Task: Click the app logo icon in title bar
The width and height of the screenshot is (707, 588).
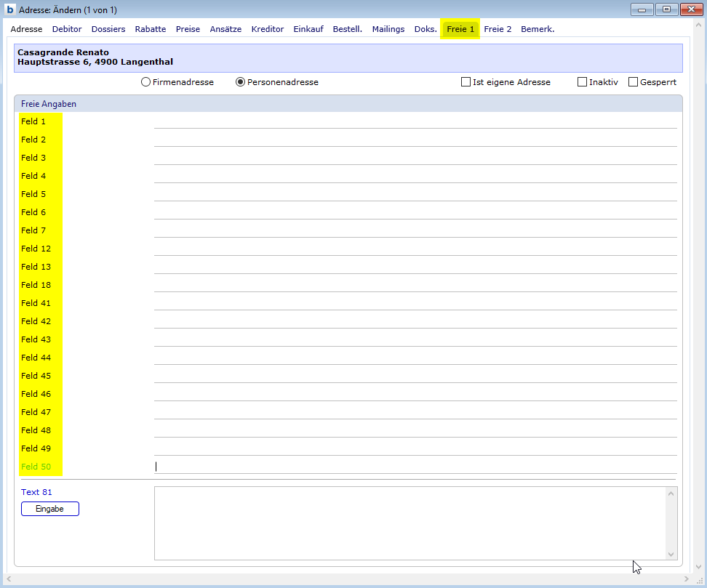Action: coord(10,9)
